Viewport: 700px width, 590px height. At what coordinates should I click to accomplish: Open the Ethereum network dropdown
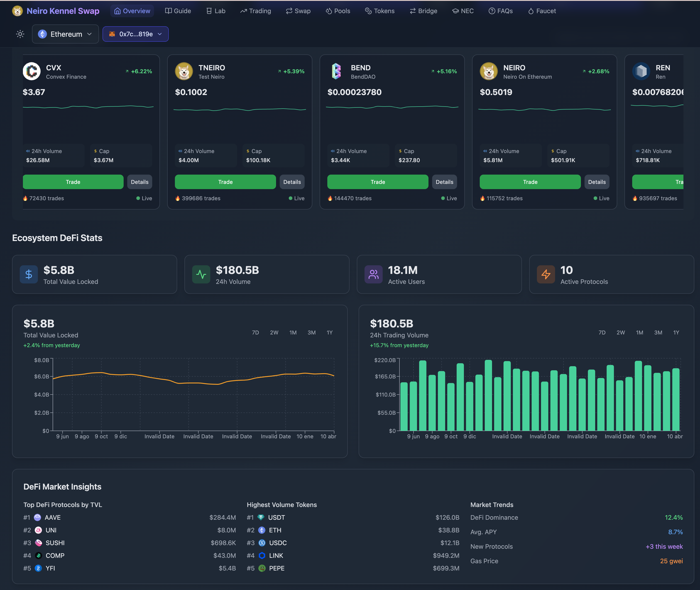(65, 34)
